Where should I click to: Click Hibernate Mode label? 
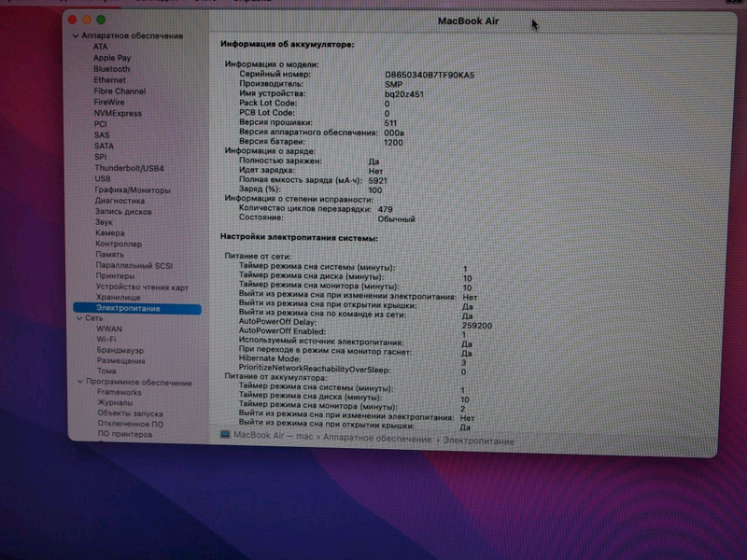[x=270, y=358]
